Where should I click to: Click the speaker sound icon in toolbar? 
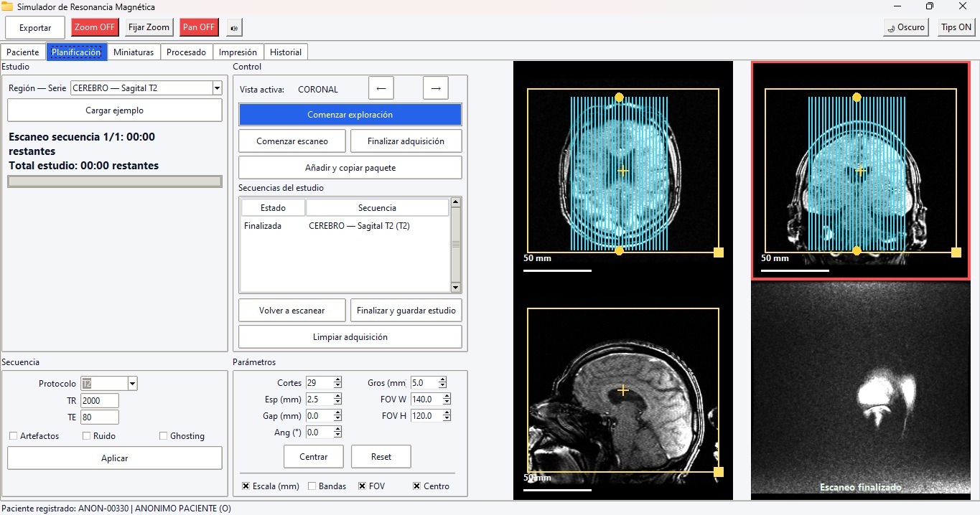click(234, 28)
